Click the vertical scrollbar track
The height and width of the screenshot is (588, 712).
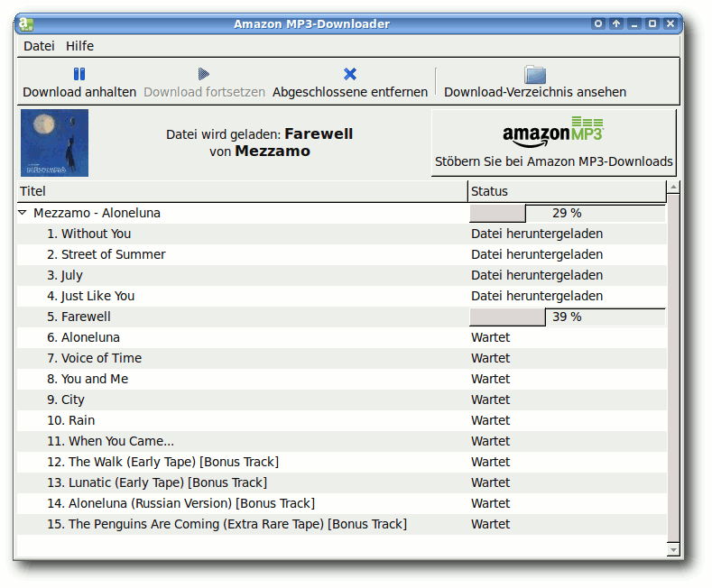pos(673,368)
